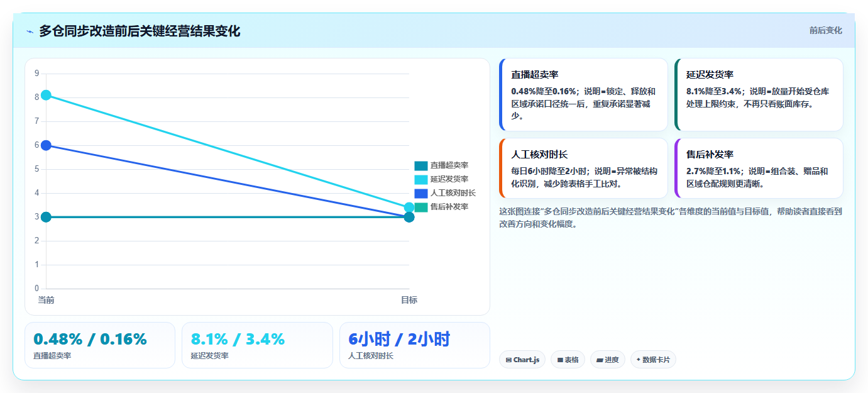Click the 目标 x-axis label
868x393 pixels.
click(409, 300)
